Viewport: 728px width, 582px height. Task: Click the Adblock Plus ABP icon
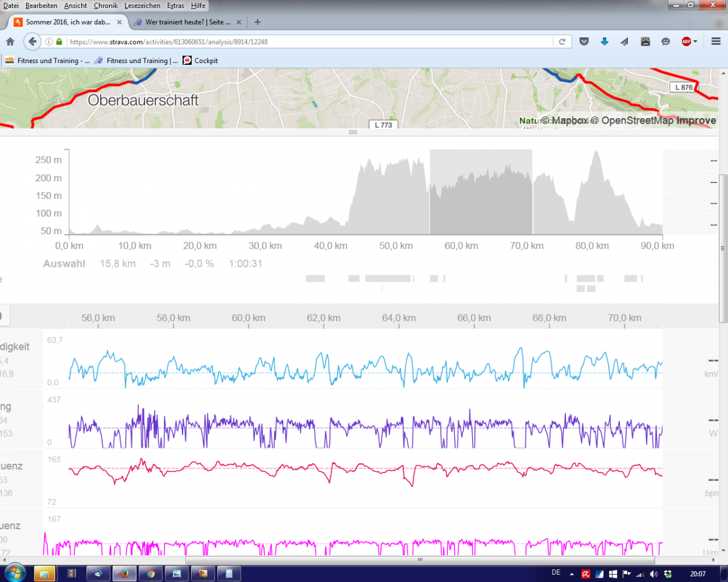(686, 42)
